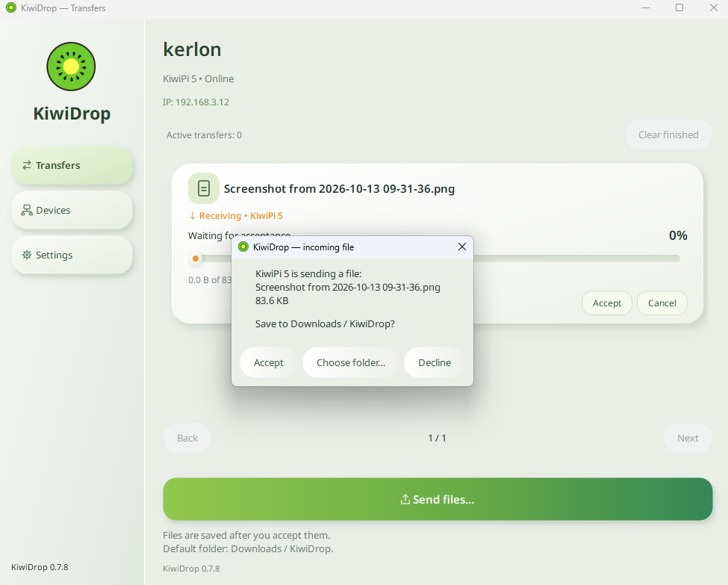Go to the Next page of transfers
The height and width of the screenshot is (585, 728).
click(688, 438)
